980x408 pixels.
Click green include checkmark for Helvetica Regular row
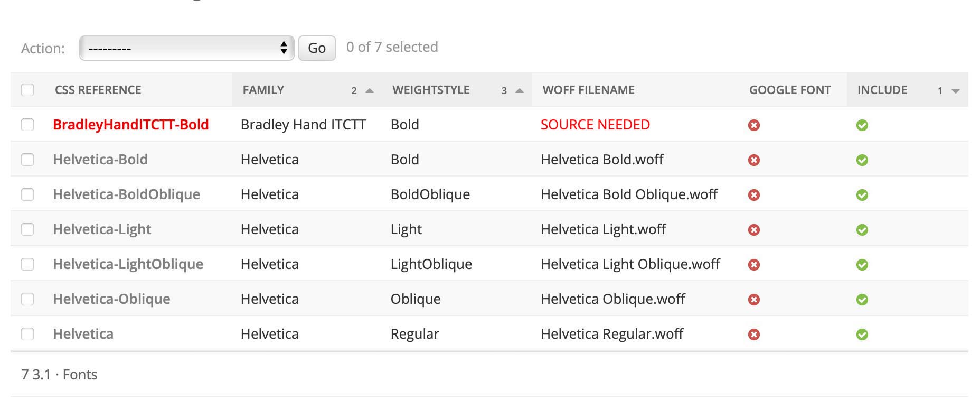tap(862, 335)
